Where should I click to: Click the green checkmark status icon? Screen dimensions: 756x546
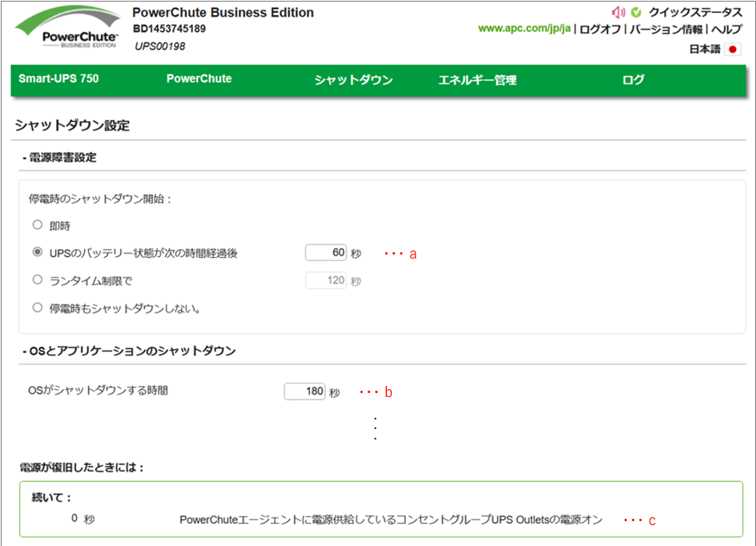(x=636, y=12)
